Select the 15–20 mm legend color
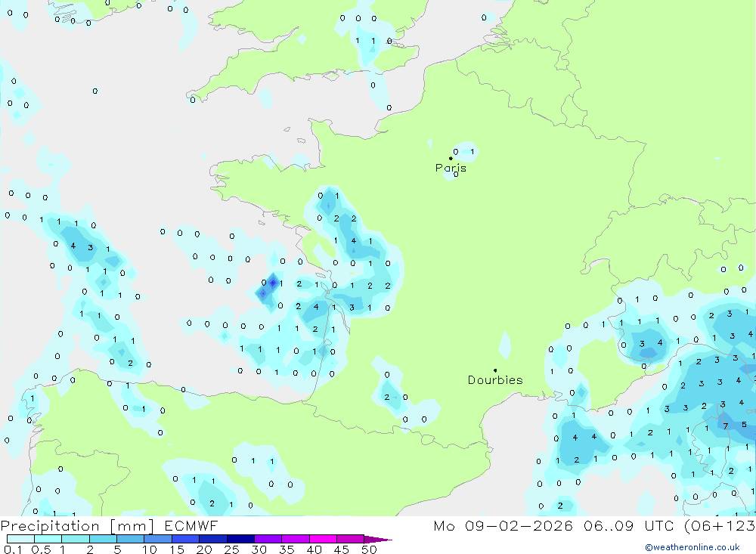The width and height of the screenshot is (756, 554). [x=186, y=539]
